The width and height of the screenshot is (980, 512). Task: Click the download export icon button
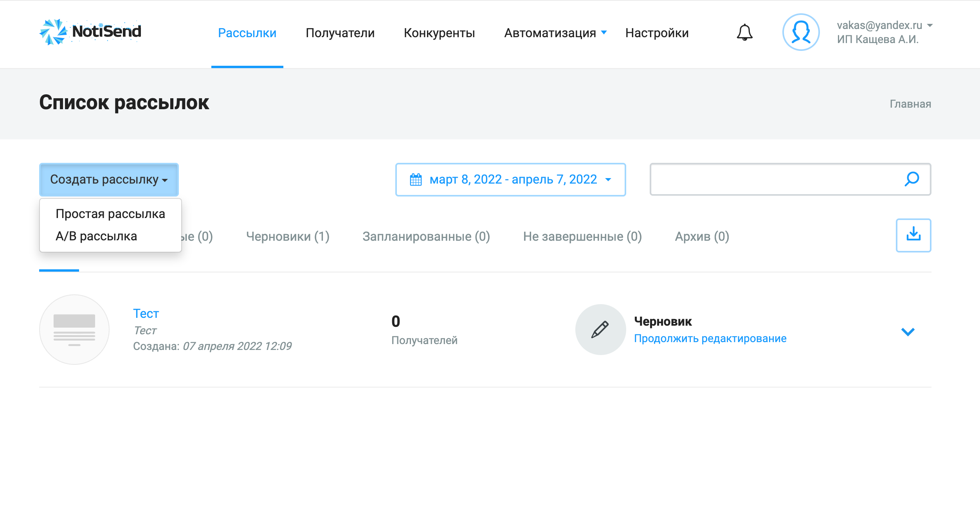pos(913,235)
